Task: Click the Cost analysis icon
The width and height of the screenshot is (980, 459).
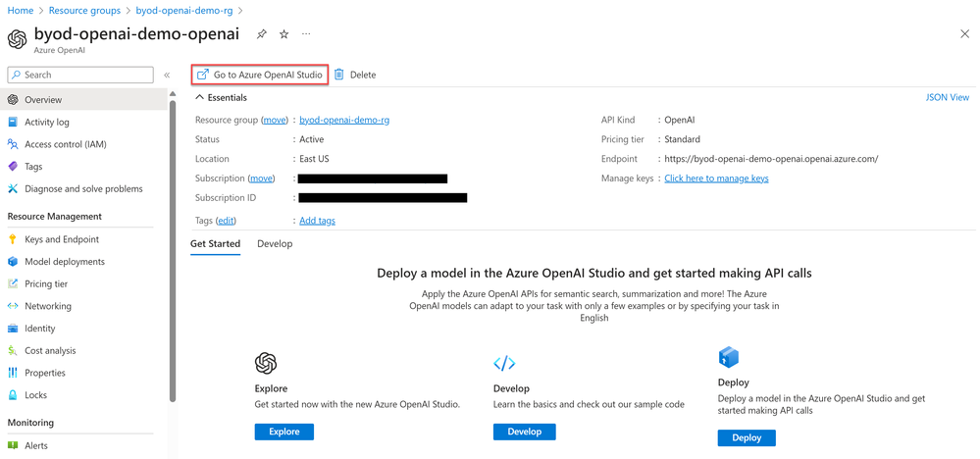Action: click(x=13, y=351)
